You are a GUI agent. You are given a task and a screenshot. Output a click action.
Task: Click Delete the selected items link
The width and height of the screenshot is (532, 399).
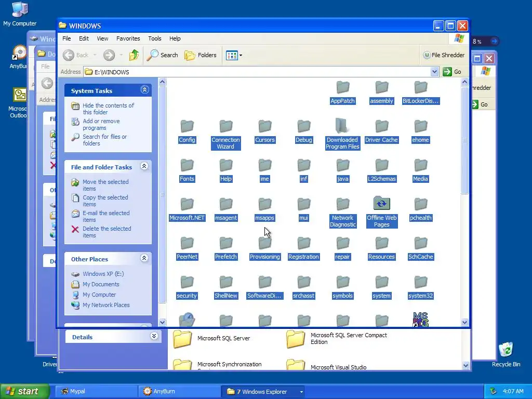point(107,232)
